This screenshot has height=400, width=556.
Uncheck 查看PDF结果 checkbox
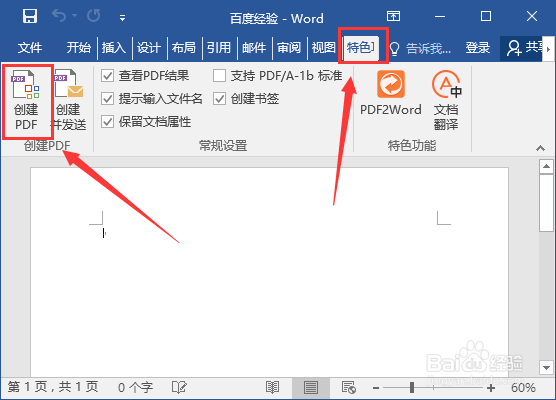[x=107, y=76]
